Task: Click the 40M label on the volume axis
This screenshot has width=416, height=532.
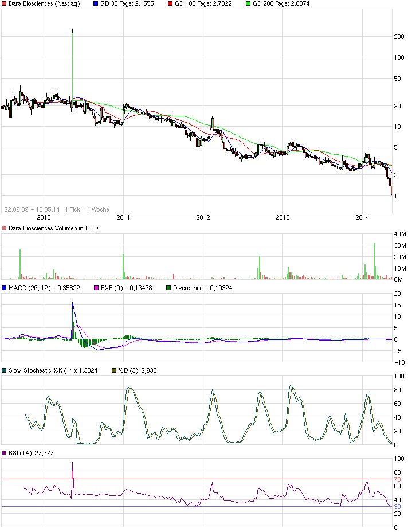Action: [x=401, y=233]
